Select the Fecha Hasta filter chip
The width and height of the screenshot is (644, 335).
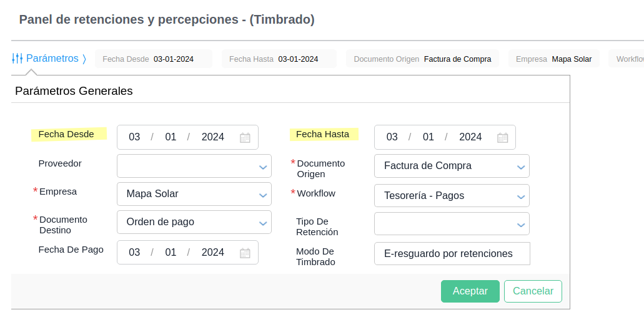[279, 59]
